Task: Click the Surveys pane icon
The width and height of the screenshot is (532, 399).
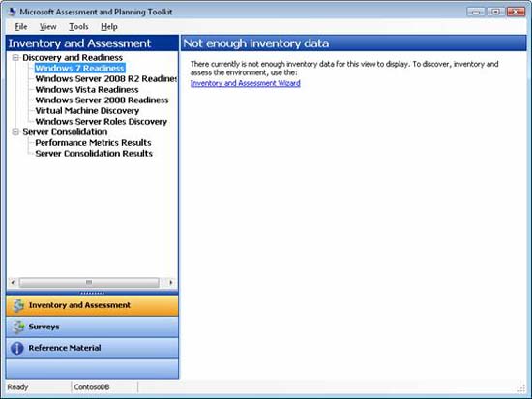Action: click(x=17, y=327)
